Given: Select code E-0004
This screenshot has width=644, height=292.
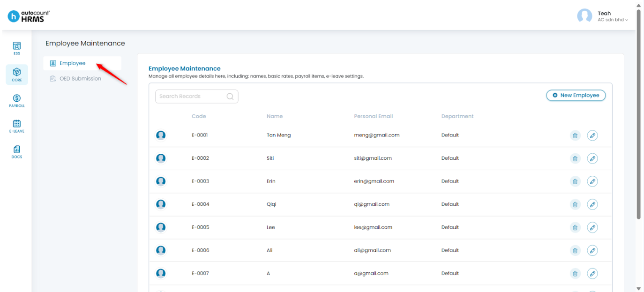Looking at the screenshot, I should [x=200, y=204].
